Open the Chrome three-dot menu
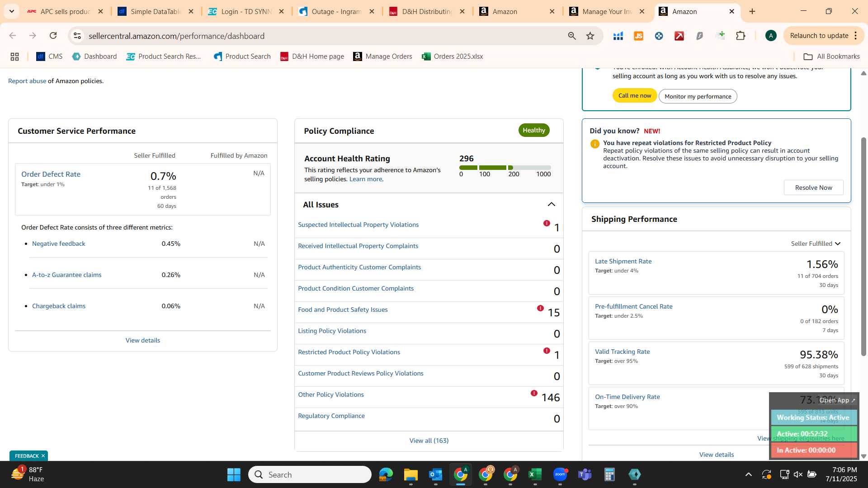The image size is (868, 488). (855, 36)
